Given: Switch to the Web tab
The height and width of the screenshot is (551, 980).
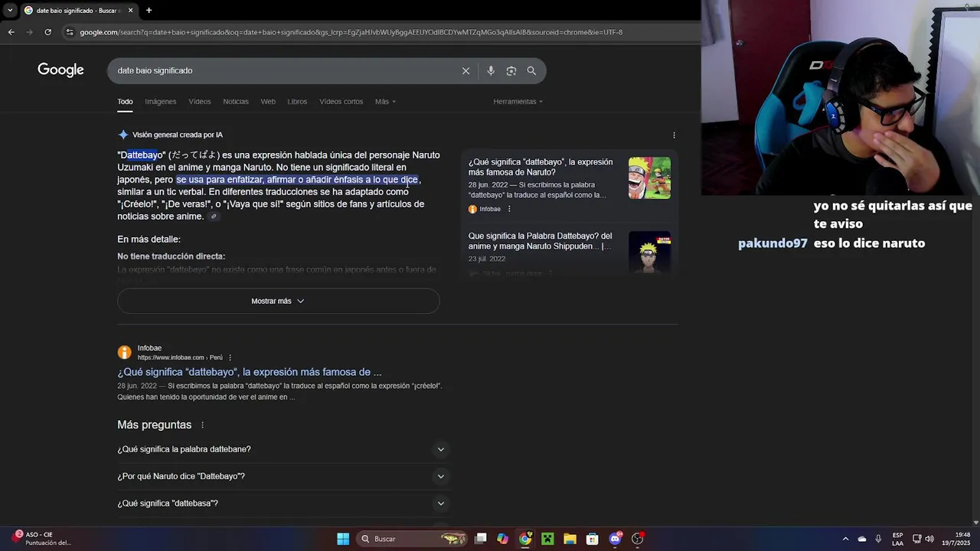Looking at the screenshot, I should click(268, 102).
